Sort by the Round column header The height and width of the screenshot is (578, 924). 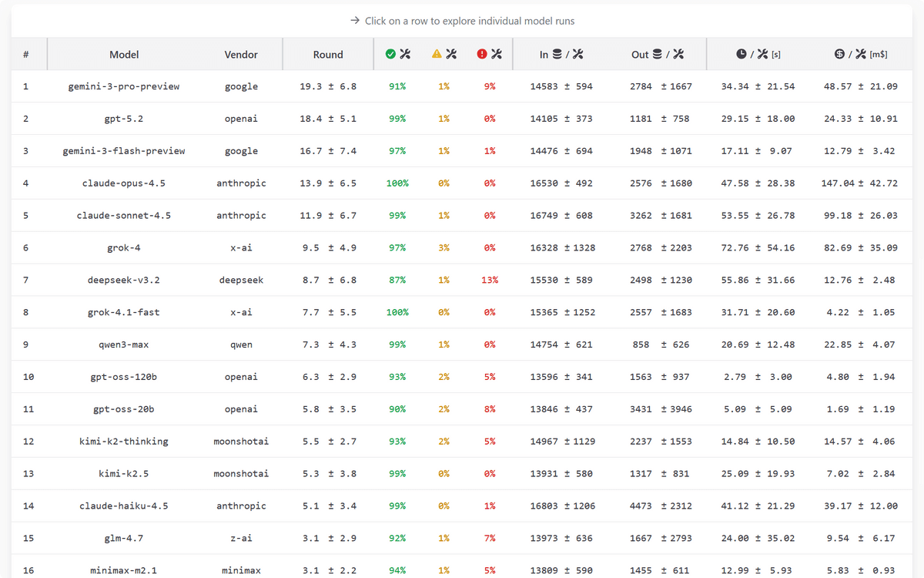(x=328, y=55)
